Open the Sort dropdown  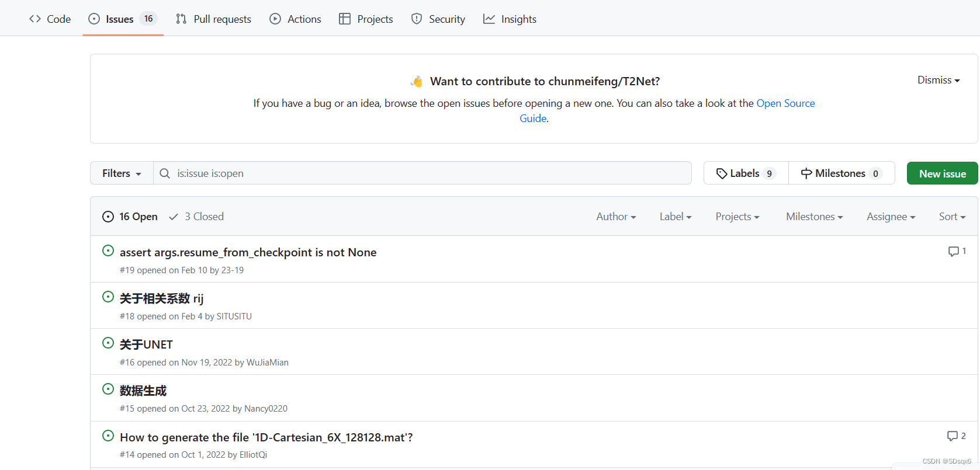click(x=953, y=217)
